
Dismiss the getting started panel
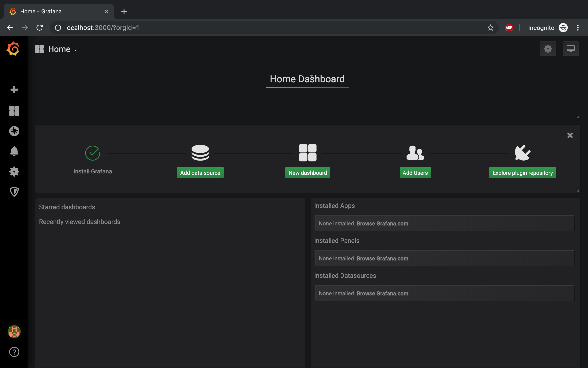coord(570,135)
